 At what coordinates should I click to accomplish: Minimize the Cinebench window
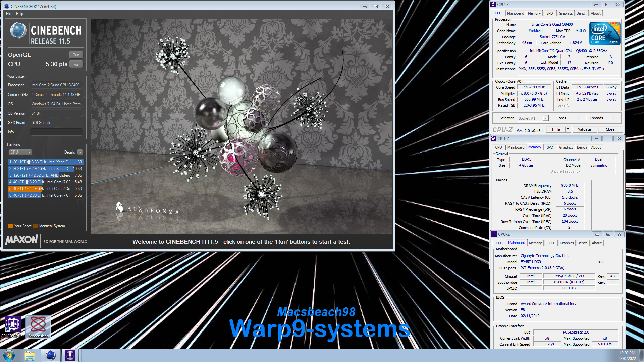coord(365,6)
